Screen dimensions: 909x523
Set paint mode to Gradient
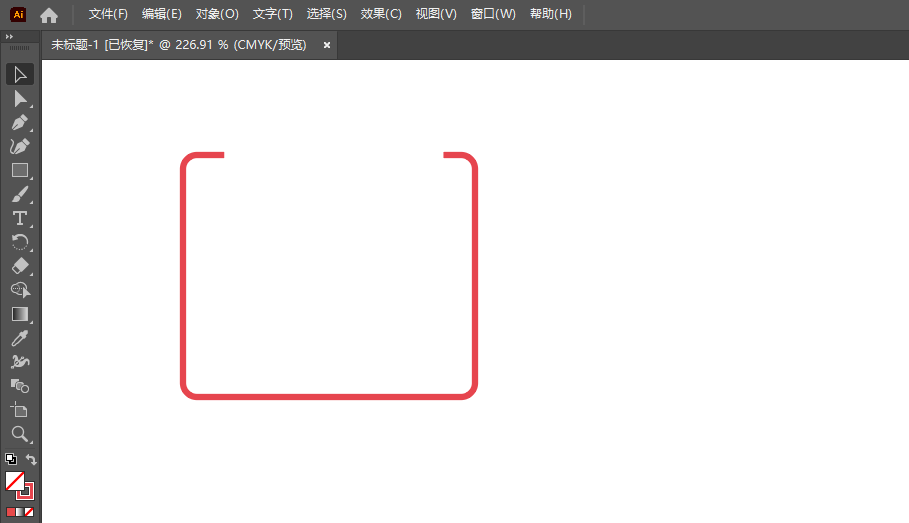(x=20, y=512)
